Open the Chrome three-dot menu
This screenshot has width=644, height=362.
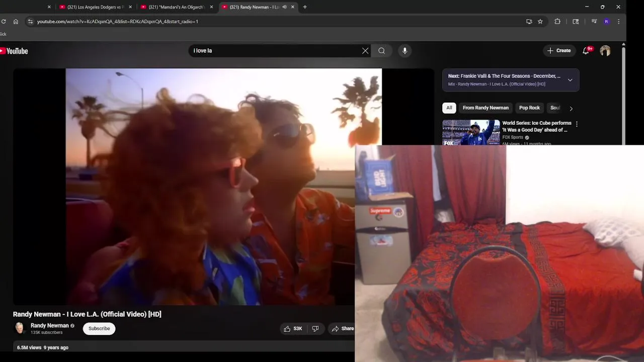coord(618,22)
